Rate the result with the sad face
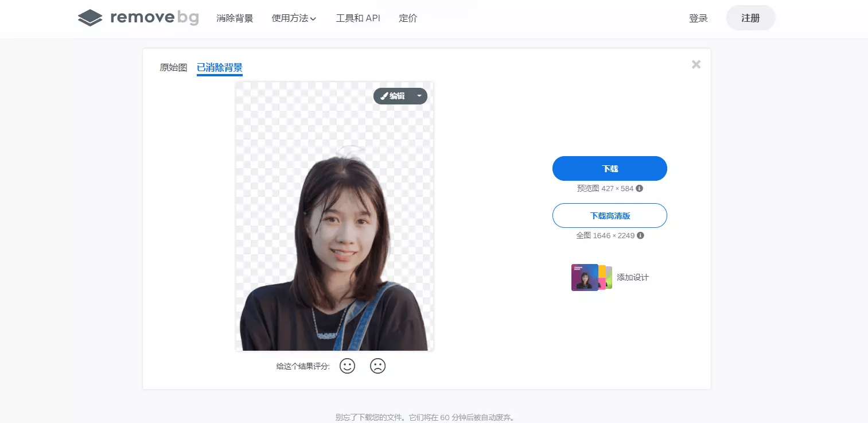 [377, 366]
